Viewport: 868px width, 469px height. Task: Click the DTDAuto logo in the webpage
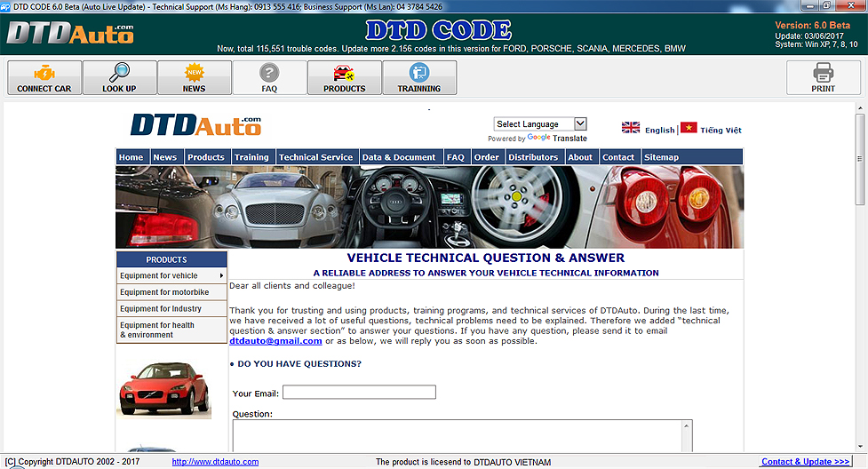pyautogui.click(x=195, y=125)
